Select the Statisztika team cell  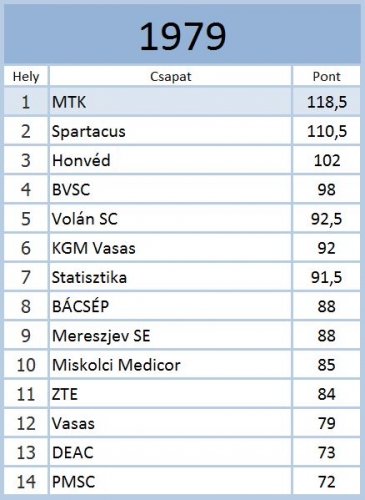(x=170, y=277)
